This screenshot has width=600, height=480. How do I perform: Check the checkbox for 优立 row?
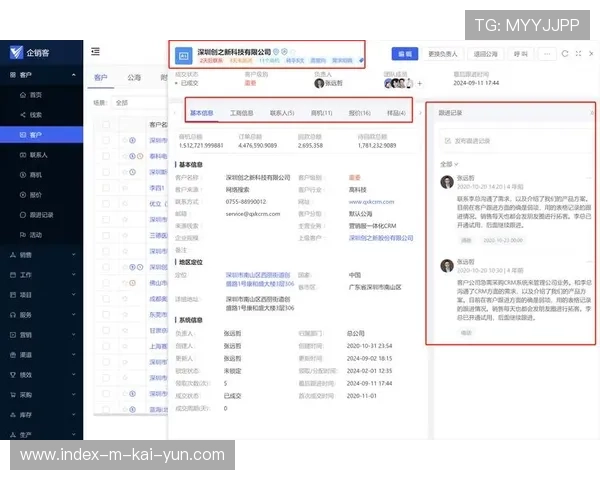pyautogui.click(x=106, y=204)
